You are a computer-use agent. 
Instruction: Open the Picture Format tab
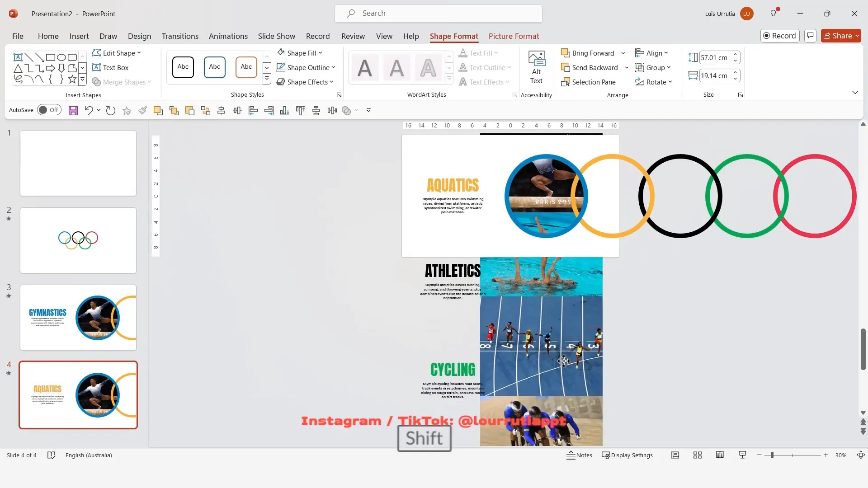tap(514, 36)
